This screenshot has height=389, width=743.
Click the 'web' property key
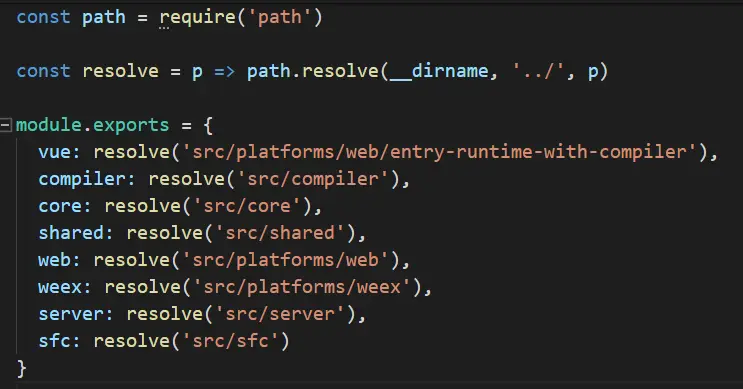point(54,261)
